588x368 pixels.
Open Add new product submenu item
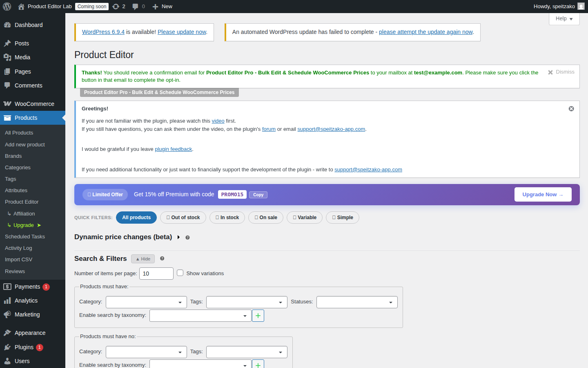tap(25, 145)
